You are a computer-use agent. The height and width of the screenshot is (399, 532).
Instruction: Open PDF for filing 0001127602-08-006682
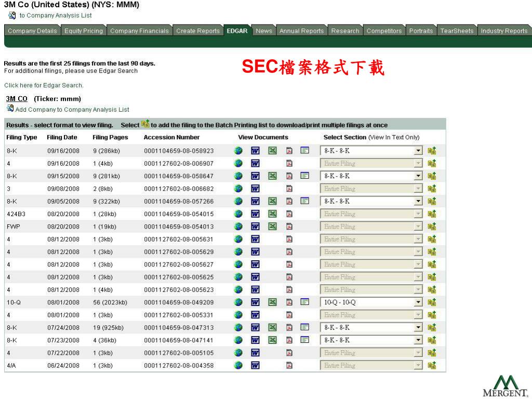pyautogui.click(x=289, y=189)
